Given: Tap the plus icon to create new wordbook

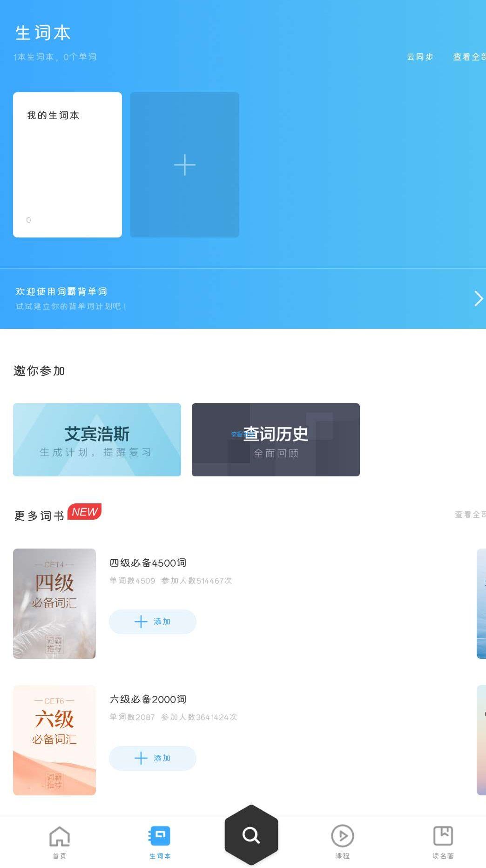Looking at the screenshot, I should click(x=185, y=165).
